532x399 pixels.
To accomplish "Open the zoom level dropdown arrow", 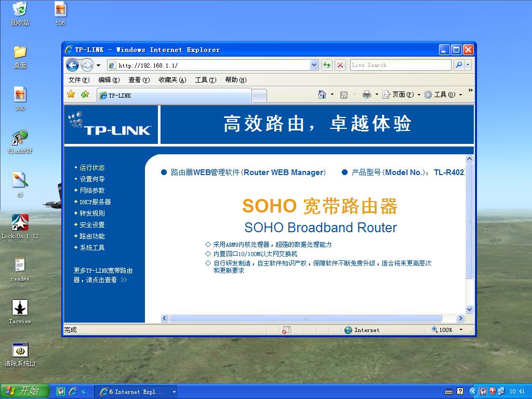I will pyautogui.click(x=461, y=330).
